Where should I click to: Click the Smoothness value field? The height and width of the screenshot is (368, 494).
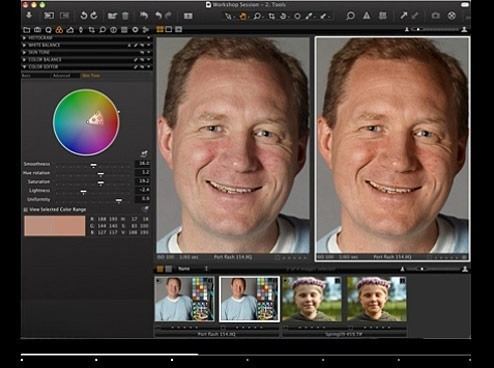pos(142,163)
